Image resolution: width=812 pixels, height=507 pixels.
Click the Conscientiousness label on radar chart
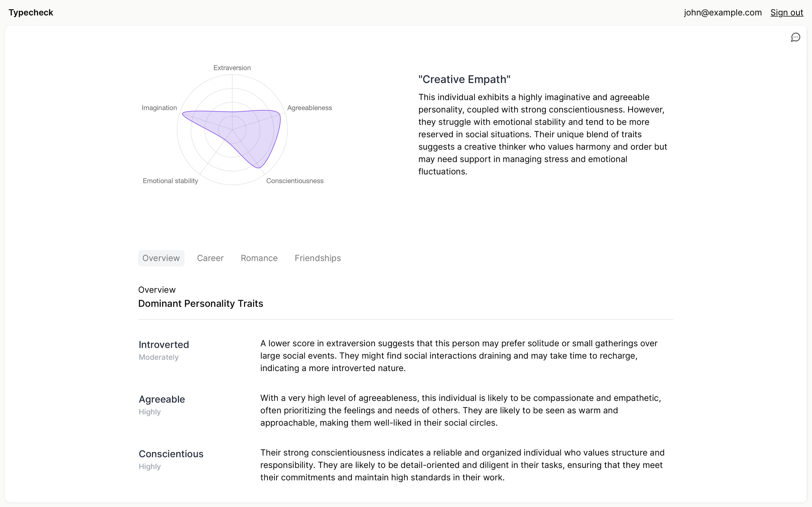(295, 181)
